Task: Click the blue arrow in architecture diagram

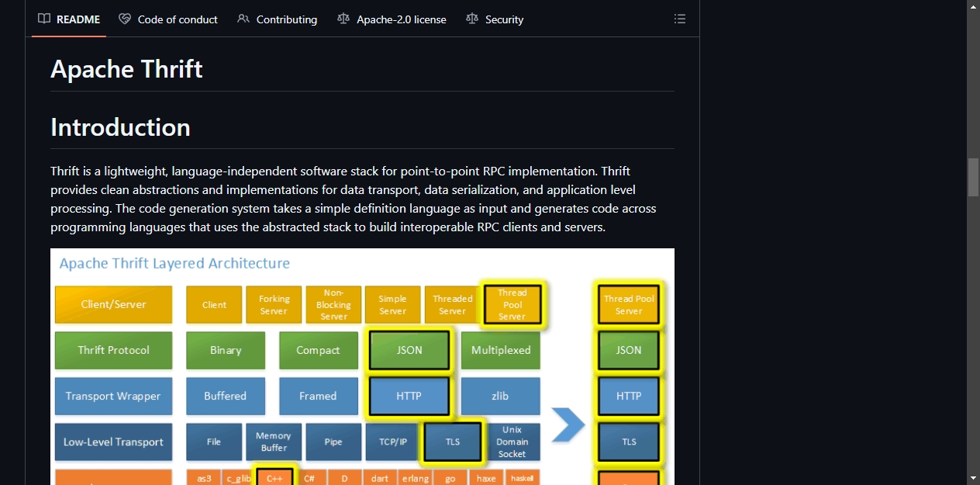Action: (568, 426)
